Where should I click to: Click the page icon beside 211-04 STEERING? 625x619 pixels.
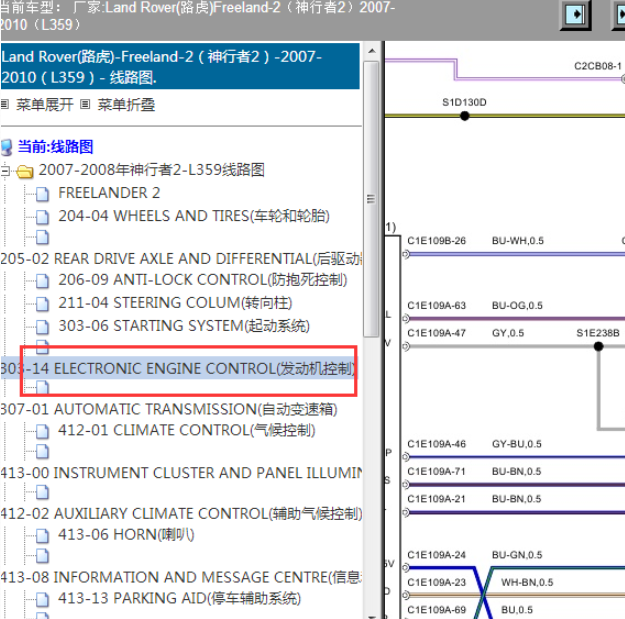tap(42, 304)
